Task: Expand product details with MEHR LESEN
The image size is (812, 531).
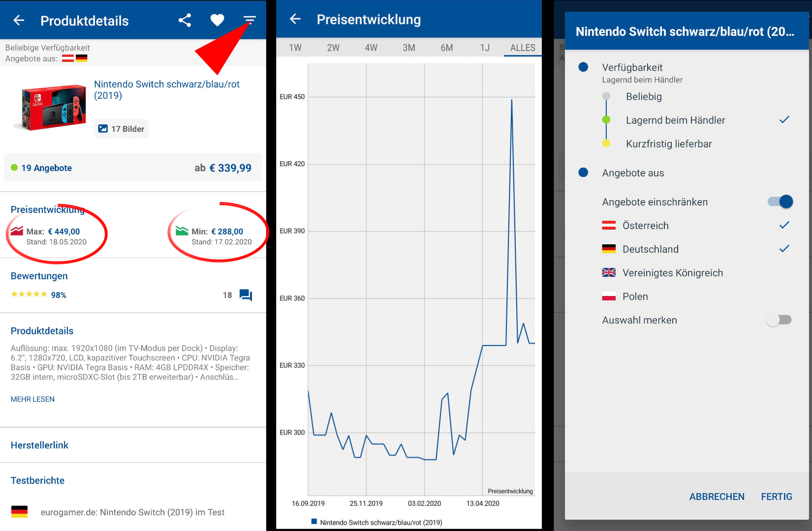Action: tap(32, 399)
